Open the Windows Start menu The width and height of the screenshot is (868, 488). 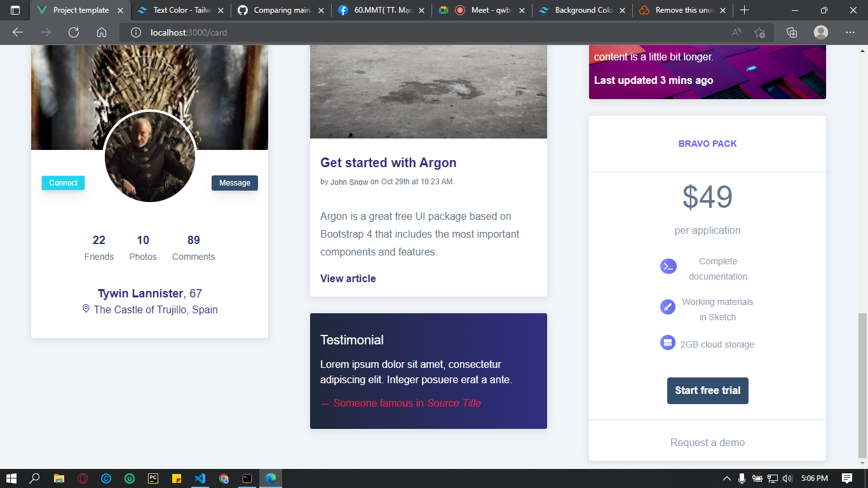[11, 478]
